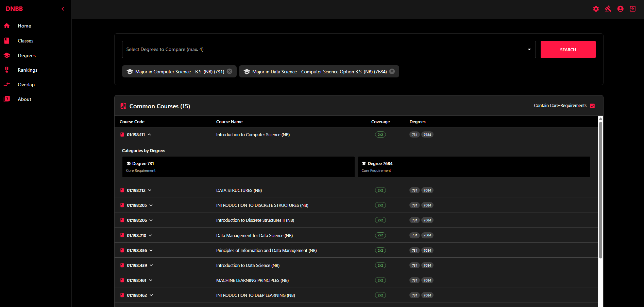The height and width of the screenshot is (307, 644).
Task: Click the 731 badge in DATA STRUCTURES row
Action: [414, 191]
